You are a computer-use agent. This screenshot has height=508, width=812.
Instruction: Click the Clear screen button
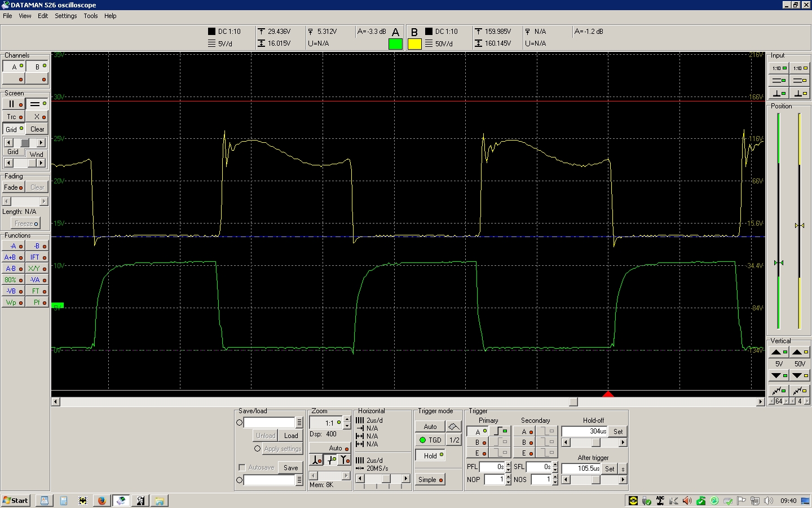pos(37,129)
